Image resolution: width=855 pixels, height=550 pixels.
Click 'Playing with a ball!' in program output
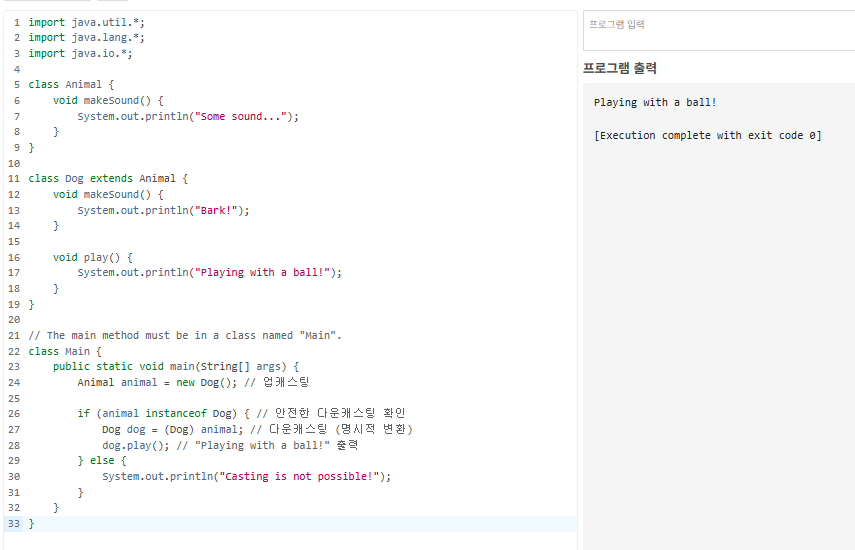point(655,102)
